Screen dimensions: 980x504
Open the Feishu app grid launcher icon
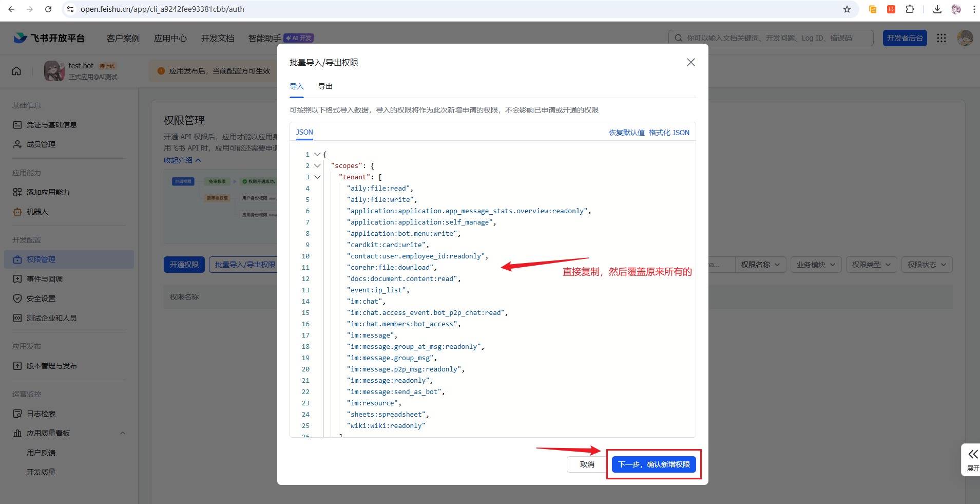(x=941, y=38)
